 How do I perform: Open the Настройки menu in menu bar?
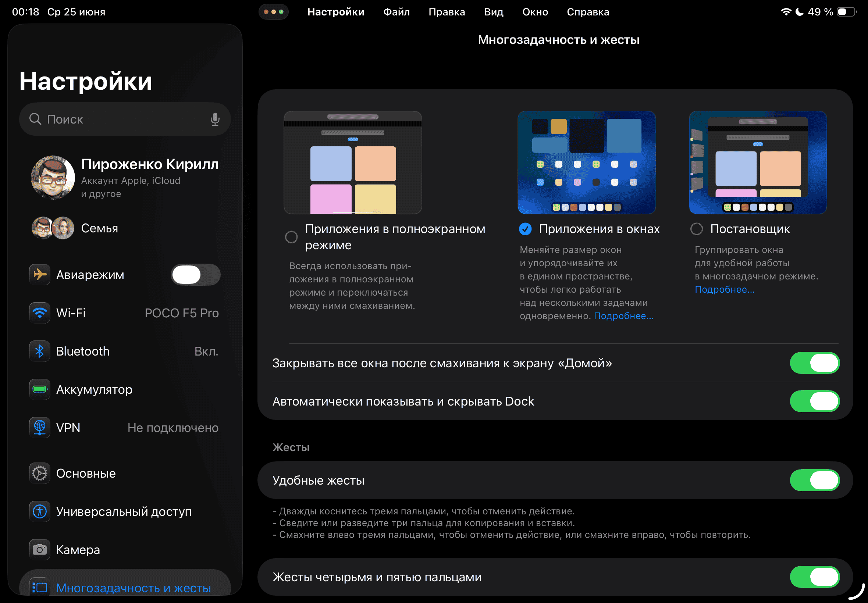(x=336, y=12)
